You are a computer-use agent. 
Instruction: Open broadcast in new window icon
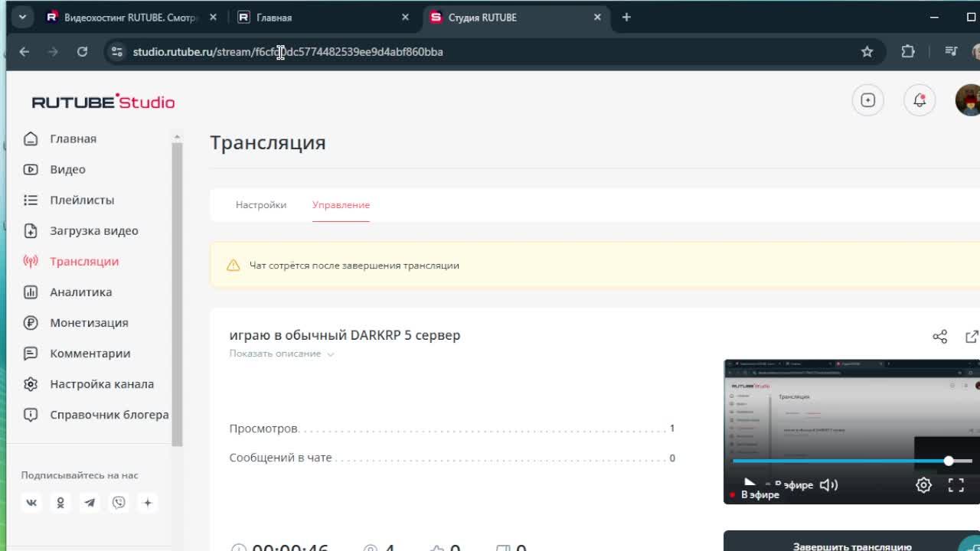coord(972,337)
